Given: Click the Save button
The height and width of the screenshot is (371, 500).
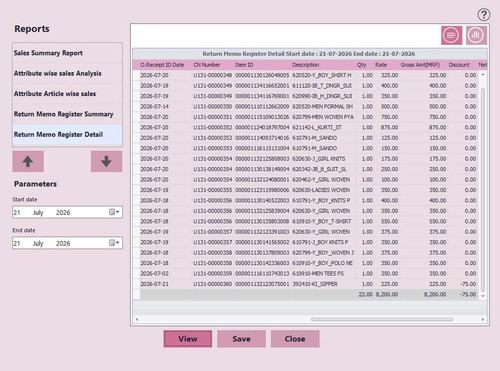Looking at the screenshot, I should coord(241,339).
